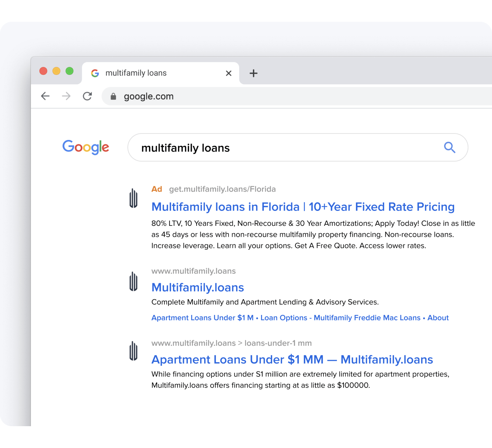Image resolution: width=492 pixels, height=448 pixels.
Task: Reload the page with refresh icon
Action: pos(87,96)
